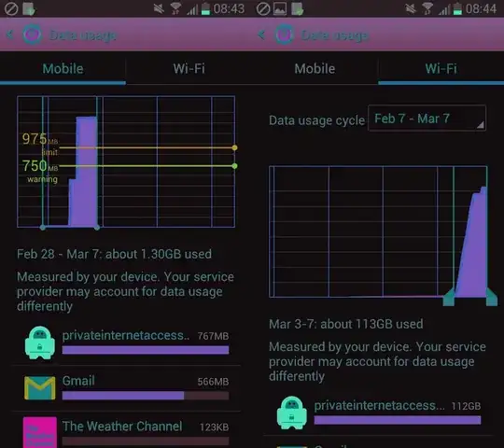Tap battery icon in left status bar
This screenshot has height=448, width=504.
click(205, 8)
